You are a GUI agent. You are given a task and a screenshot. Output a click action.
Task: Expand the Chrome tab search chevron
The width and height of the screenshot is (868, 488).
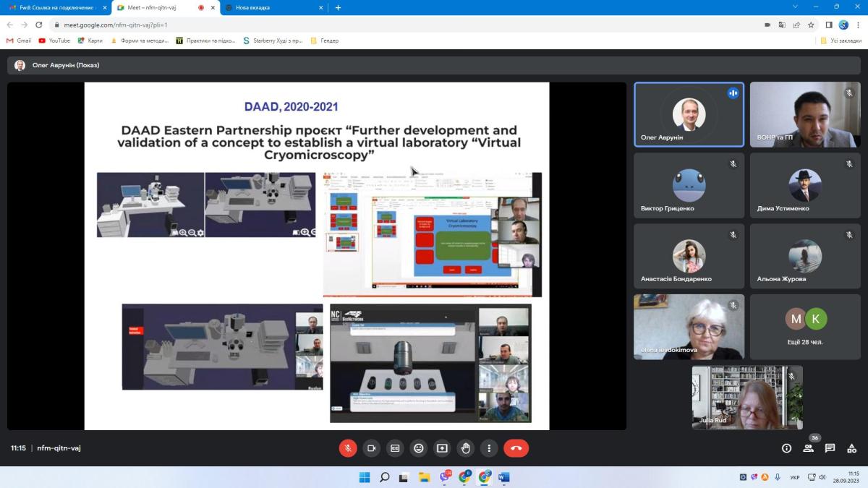tap(796, 7)
